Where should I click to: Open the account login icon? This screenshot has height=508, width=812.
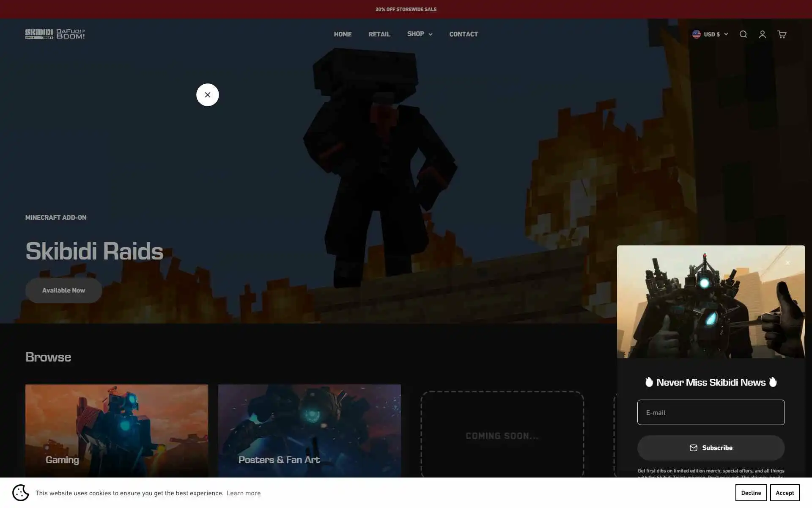pos(762,34)
